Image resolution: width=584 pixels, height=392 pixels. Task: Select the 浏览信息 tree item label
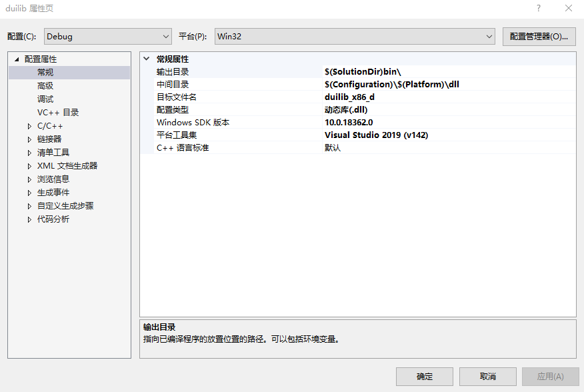click(53, 179)
